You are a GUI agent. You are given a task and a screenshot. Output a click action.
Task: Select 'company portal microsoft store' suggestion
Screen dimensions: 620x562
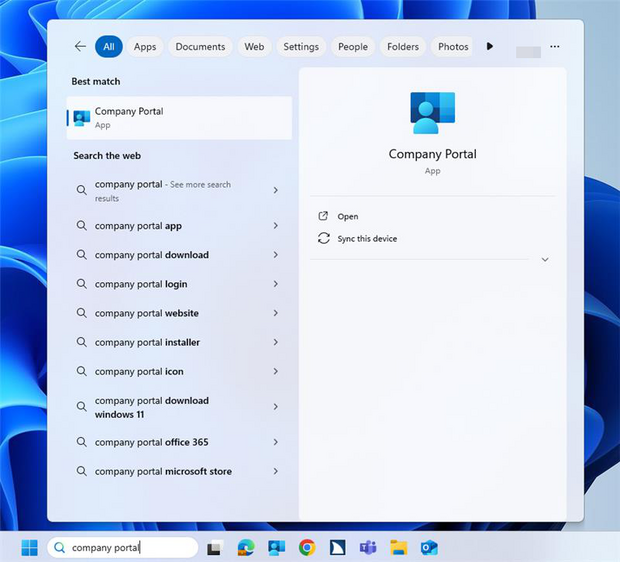pyautogui.click(x=179, y=471)
